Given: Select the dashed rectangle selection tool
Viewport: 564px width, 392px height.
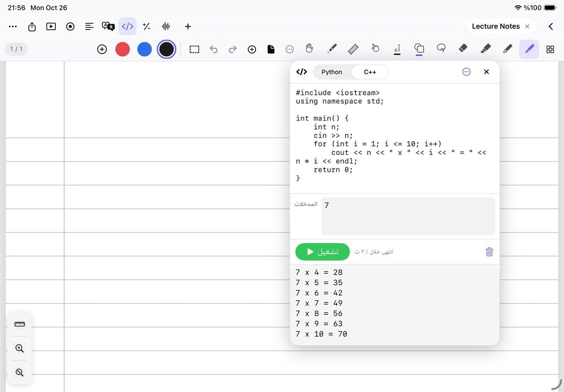Looking at the screenshot, I should (194, 49).
